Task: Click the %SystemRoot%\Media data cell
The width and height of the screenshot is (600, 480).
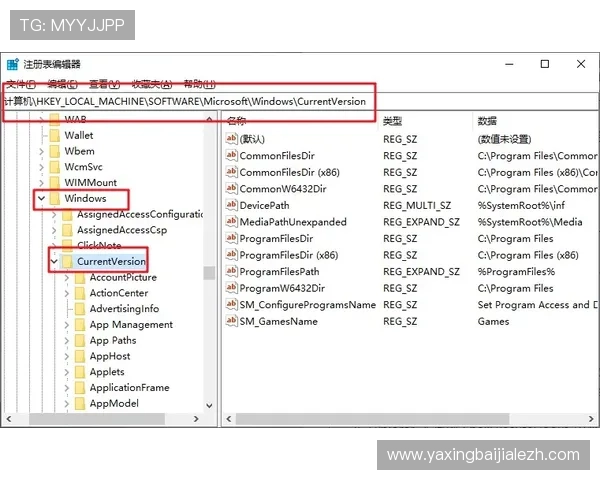Action: tap(530, 222)
